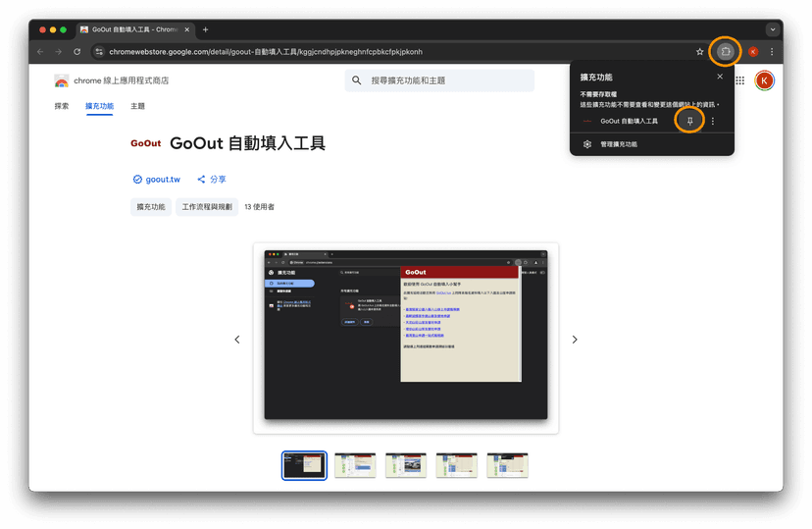
Task: Bookmark this page with star icon
Action: pyautogui.click(x=699, y=52)
